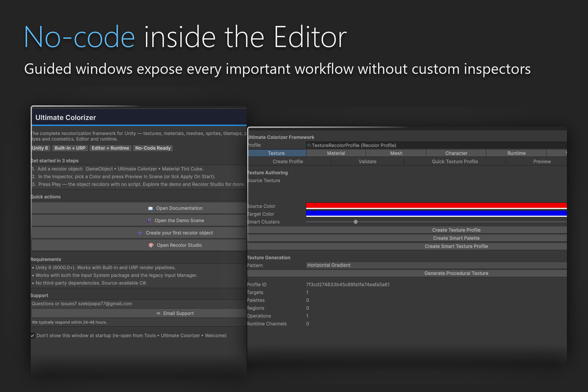
Task: Click the Quick Texture Profile button
Action: click(455, 161)
